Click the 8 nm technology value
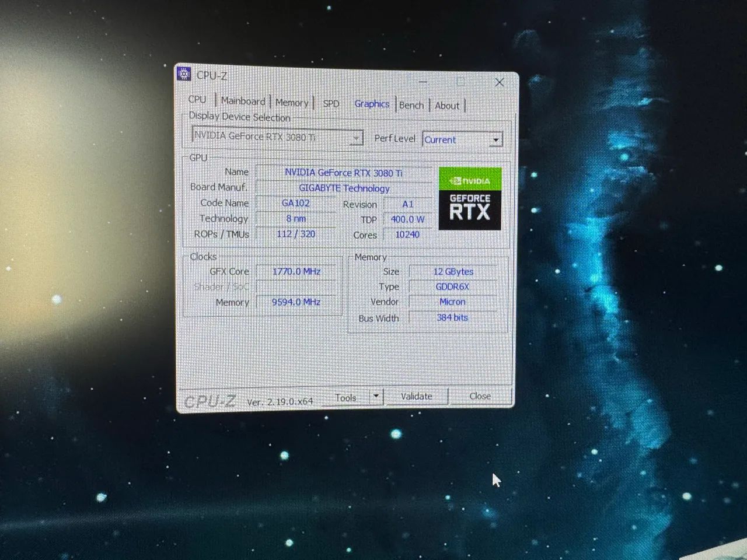The width and height of the screenshot is (747, 560). click(296, 218)
